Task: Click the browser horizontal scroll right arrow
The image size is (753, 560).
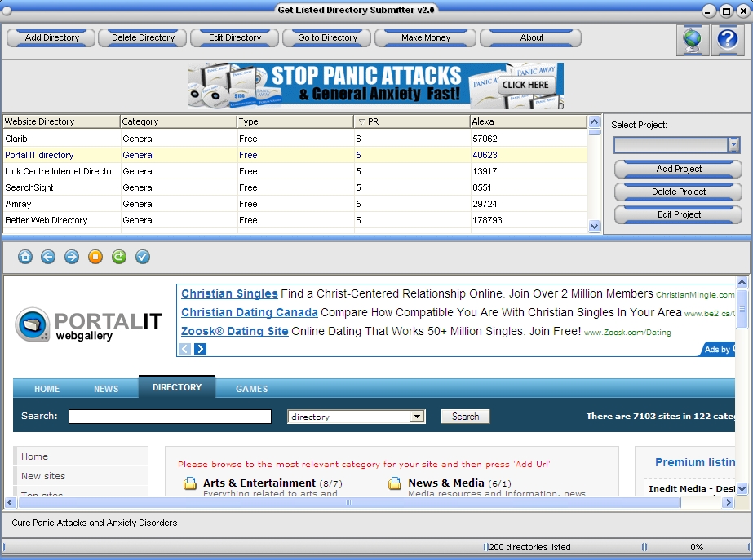Action: point(729,502)
